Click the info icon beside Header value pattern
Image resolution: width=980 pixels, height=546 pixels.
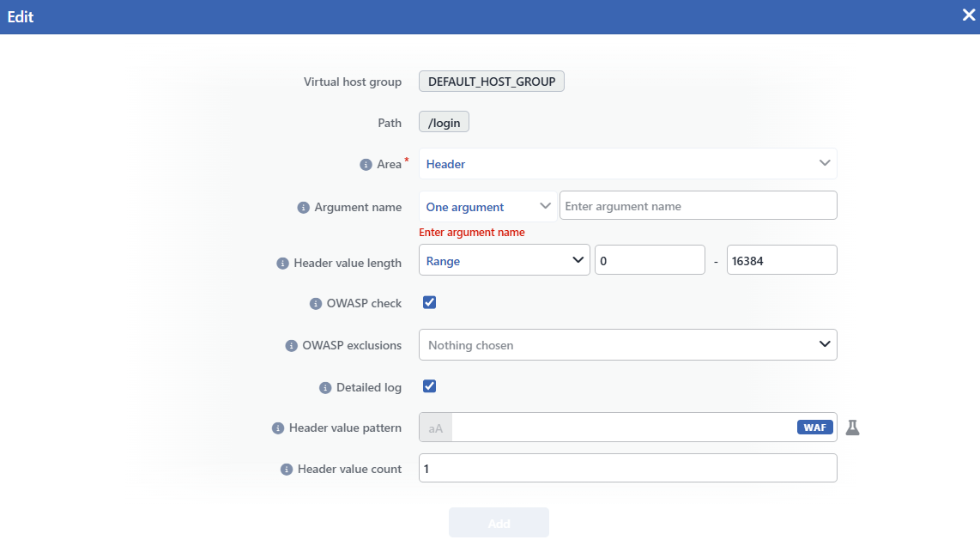pyautogui.click(x=278, y=428)
